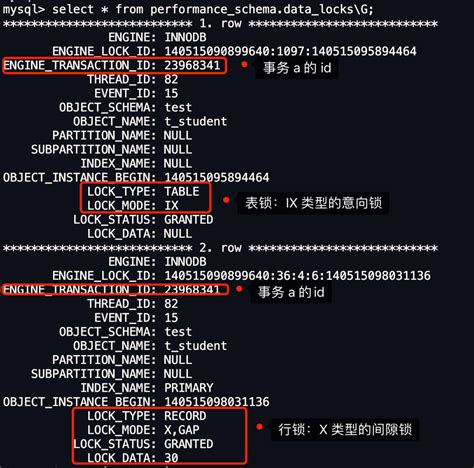Click the 2. row separator line

[x=220, y=248]
